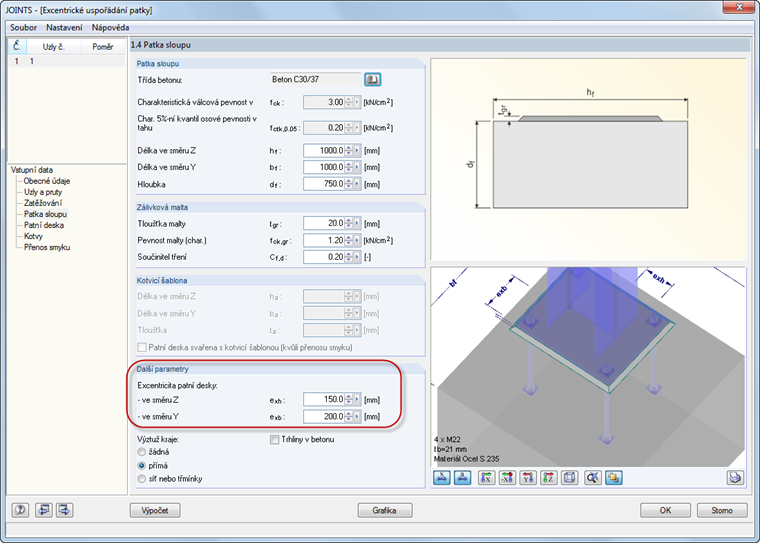Set view in X direction
This screenshot has height=543, width=760.
click(486, 478)
